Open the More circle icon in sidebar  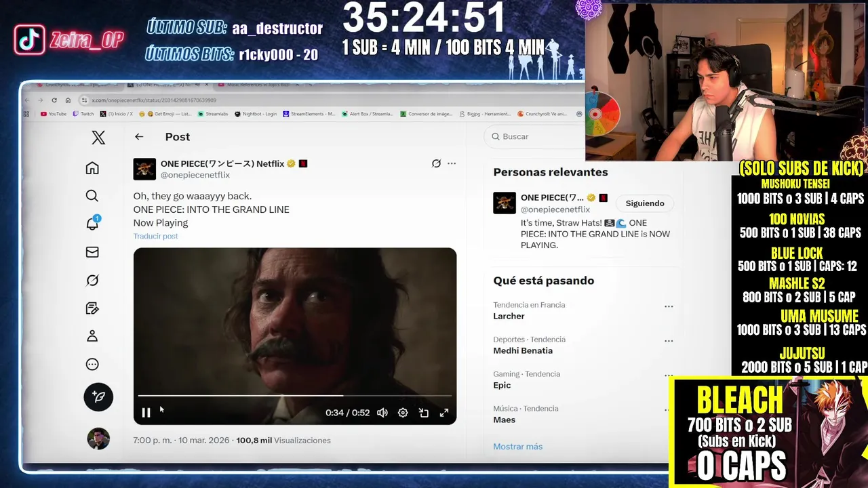click(x=92, y=365)
